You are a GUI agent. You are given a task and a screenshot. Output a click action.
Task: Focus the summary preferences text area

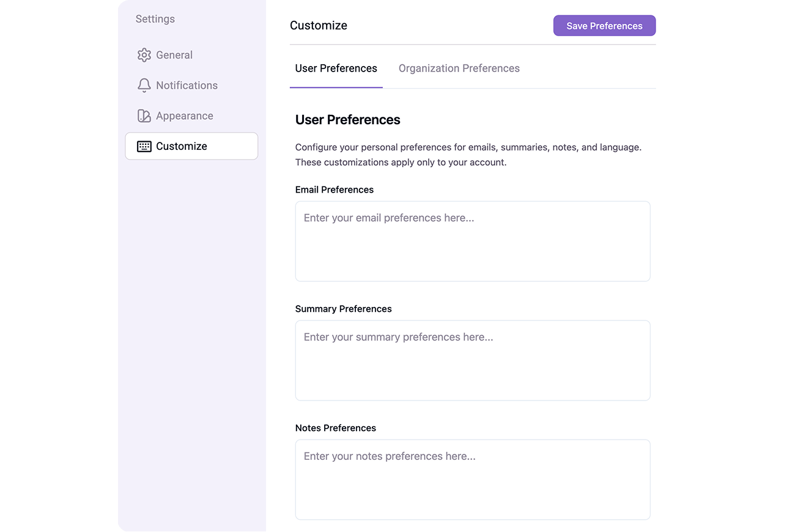tap(473, 361)
